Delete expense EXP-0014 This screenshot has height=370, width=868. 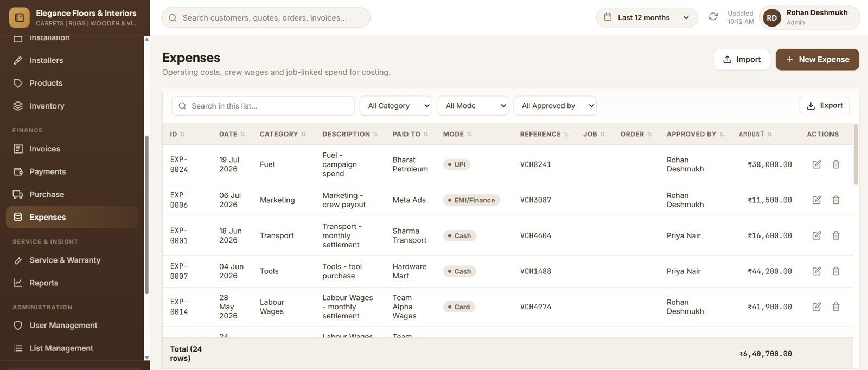click(x=836, y=307)
